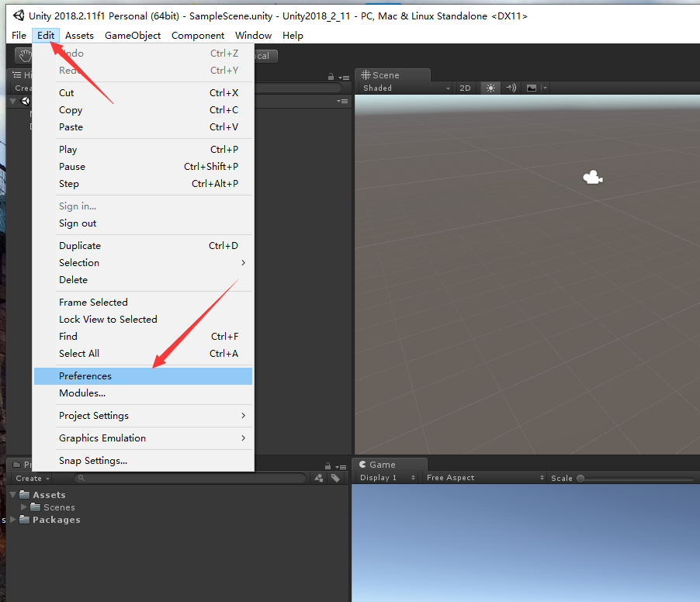Screen dimensions: 700x602
Task: Choose Snap Settings... entry
Action: pos(144,460)
